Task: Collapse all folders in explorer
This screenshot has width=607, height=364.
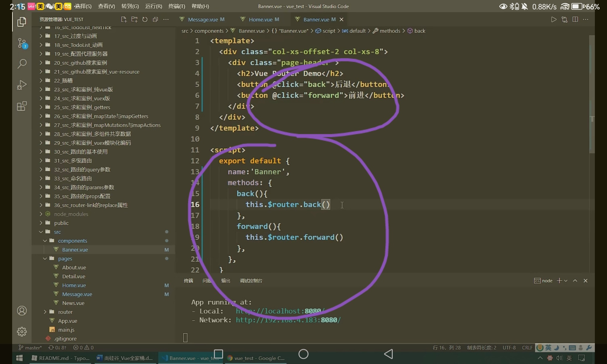Action: [x=155, y=19]
